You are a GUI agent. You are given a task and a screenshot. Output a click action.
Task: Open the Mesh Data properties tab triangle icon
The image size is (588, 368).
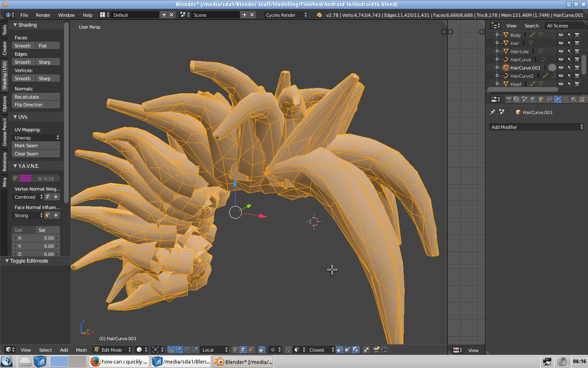[x=566, y=99]
